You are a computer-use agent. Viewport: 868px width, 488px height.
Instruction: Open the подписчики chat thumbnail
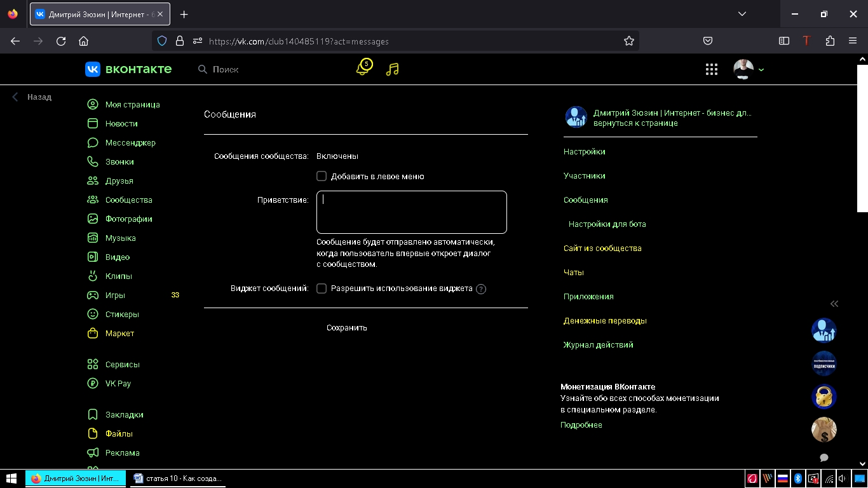pos(824,364)
